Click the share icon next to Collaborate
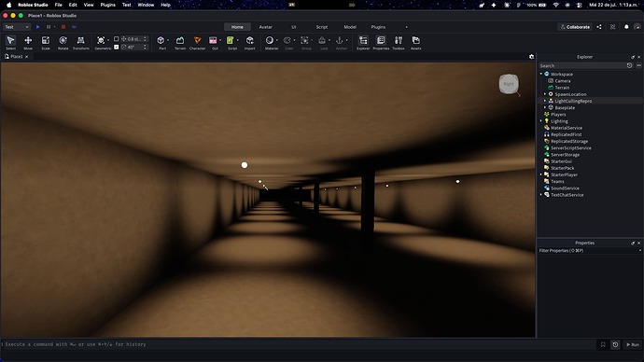644x362 pixels. (599, 27)
